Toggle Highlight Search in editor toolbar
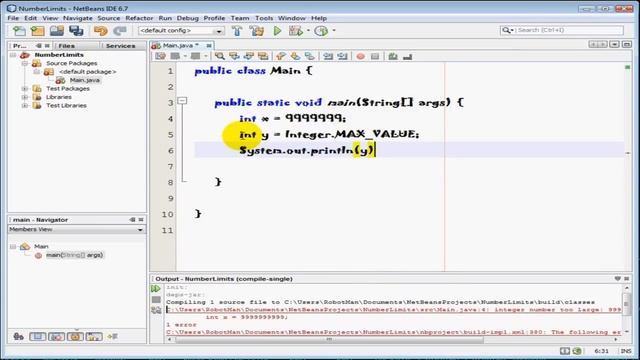640x360 pixels. pos(263,56)
